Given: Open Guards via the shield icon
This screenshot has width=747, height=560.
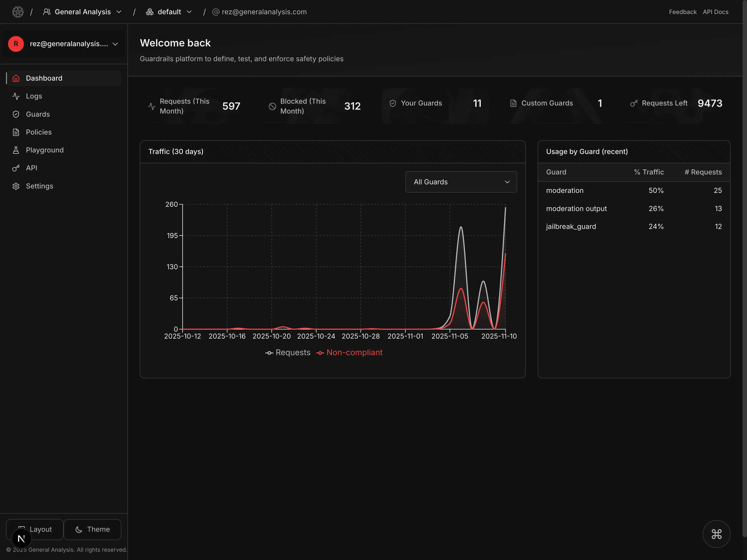Looking at the screenshot, I should (x=16, y=114).
